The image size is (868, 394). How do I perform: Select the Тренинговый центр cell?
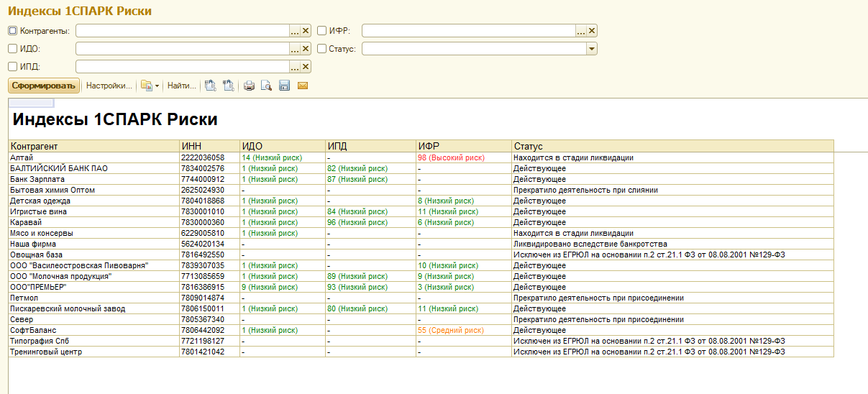93,352
